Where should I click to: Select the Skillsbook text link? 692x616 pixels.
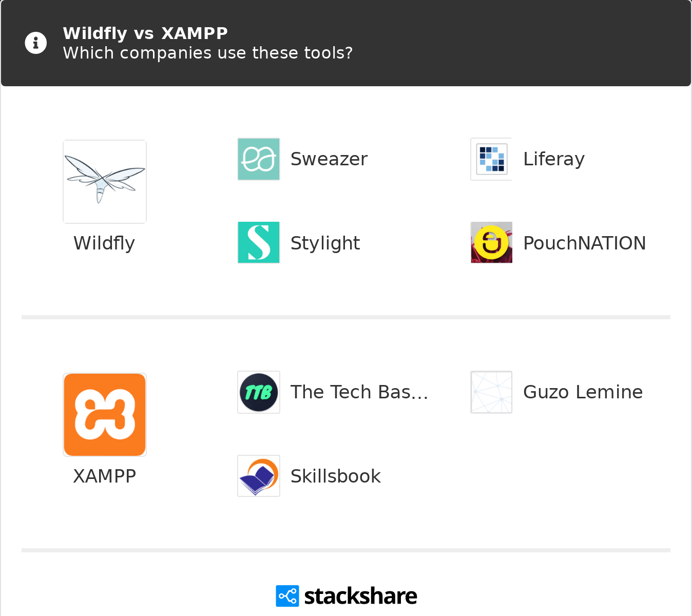(x=335, y=476)
